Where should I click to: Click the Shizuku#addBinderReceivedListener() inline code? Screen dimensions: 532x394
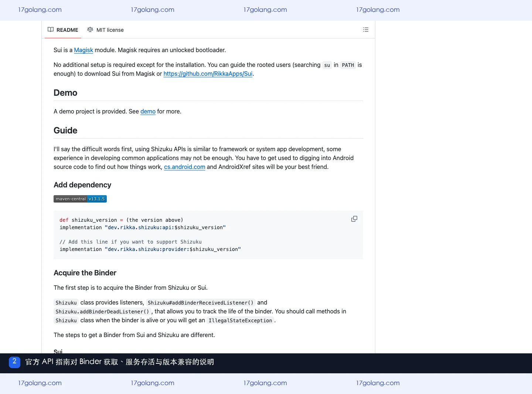(201, 303)
